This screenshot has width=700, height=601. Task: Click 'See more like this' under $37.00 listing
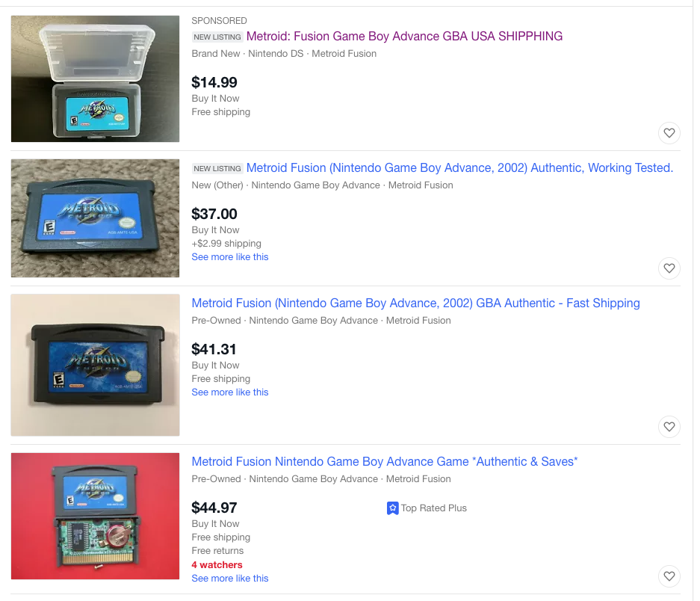coord(230,257)
